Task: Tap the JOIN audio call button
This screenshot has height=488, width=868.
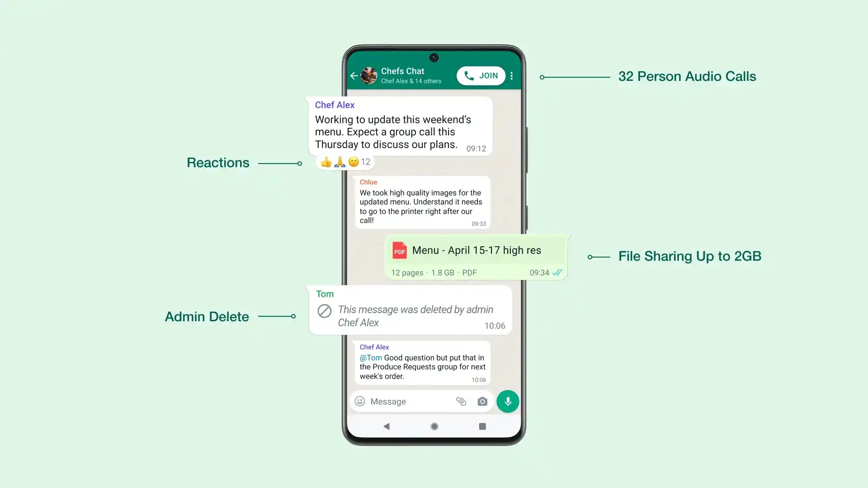Action: [x=481, y=75]
